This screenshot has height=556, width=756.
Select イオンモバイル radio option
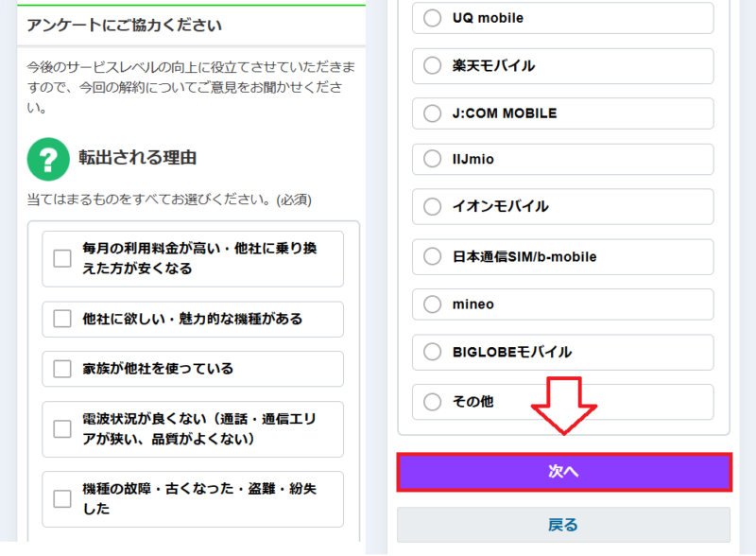pos(432,206)
